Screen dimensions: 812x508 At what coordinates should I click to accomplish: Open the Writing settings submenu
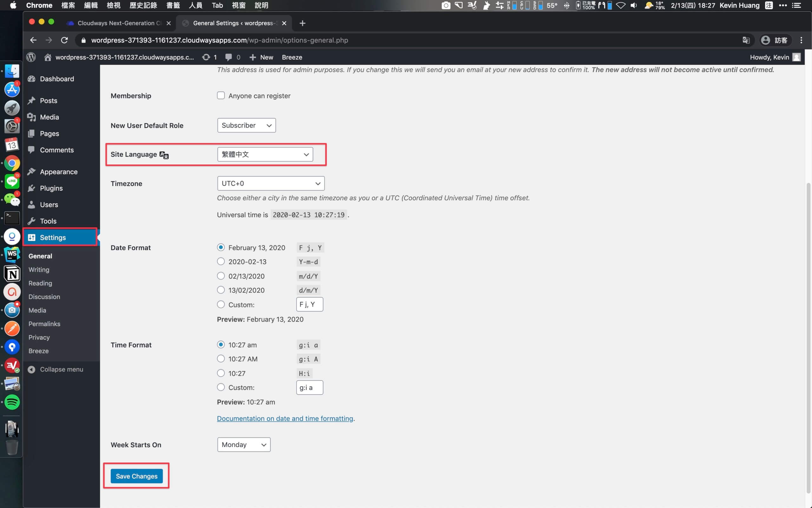pos(39,270)
